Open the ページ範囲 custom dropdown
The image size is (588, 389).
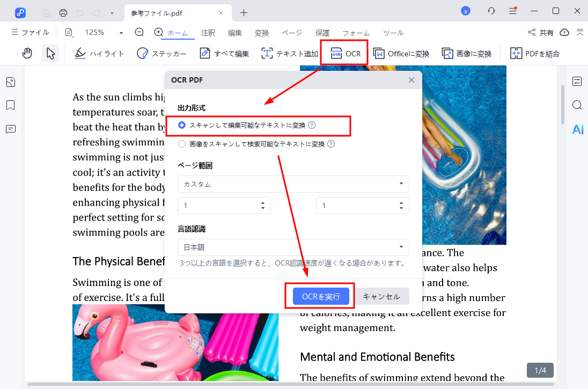[x=293, y=184]
